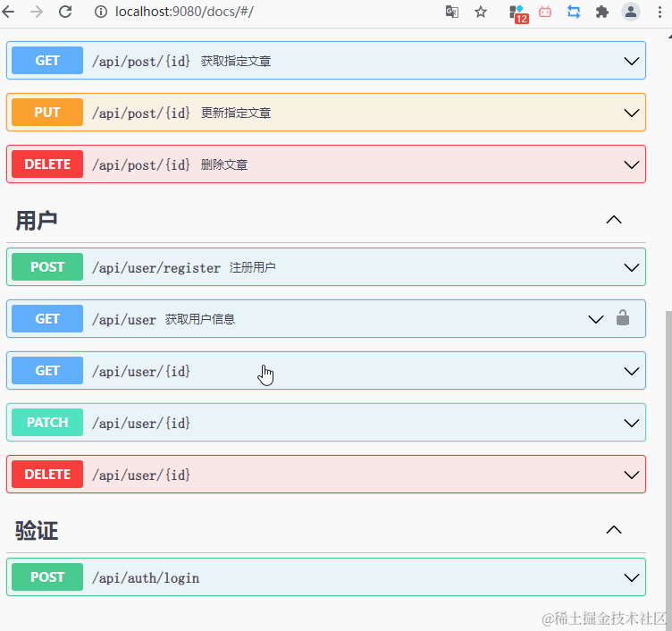Screen dimensions: 672x631
Task: Click GET badge for 获取用户信息
Action: (x=47, y=319)
